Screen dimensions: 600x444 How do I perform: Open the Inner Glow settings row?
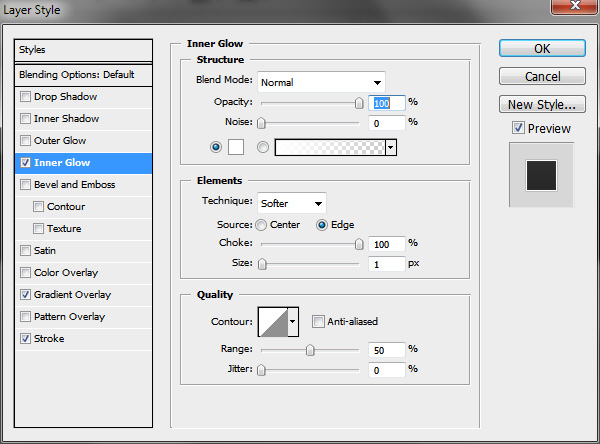83,163
